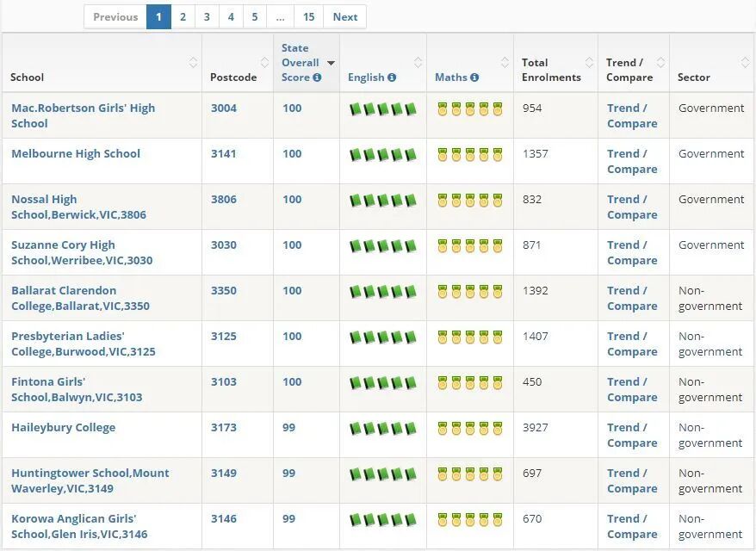
Task: Click Maths medal icons for Haileybury College
Action: coord(470,429)
